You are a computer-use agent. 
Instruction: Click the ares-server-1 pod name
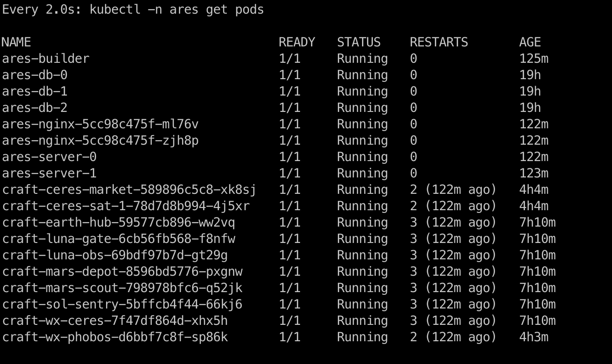click(x=49, y=173)
